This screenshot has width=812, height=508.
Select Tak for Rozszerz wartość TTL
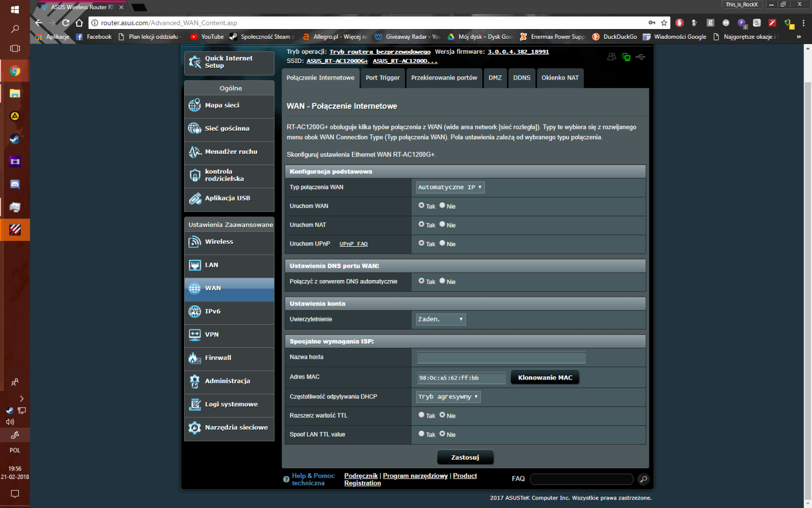(422, 415)
